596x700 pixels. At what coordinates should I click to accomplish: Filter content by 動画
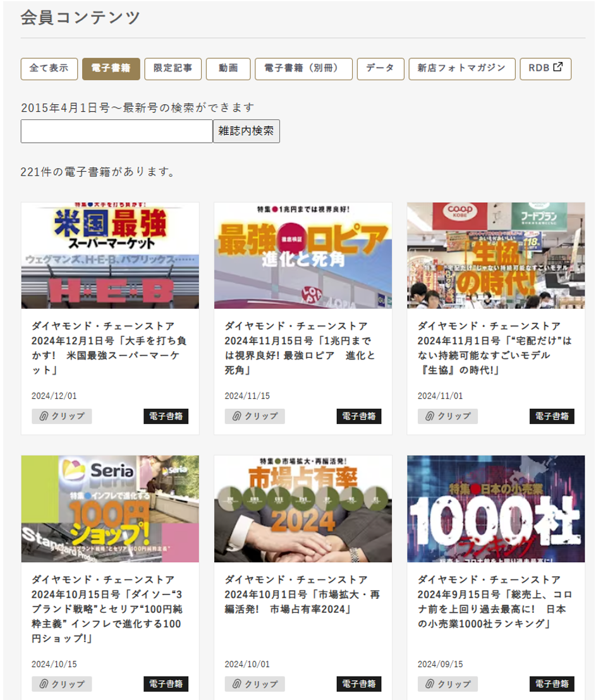pyautogui.click(x=228, y=69)
